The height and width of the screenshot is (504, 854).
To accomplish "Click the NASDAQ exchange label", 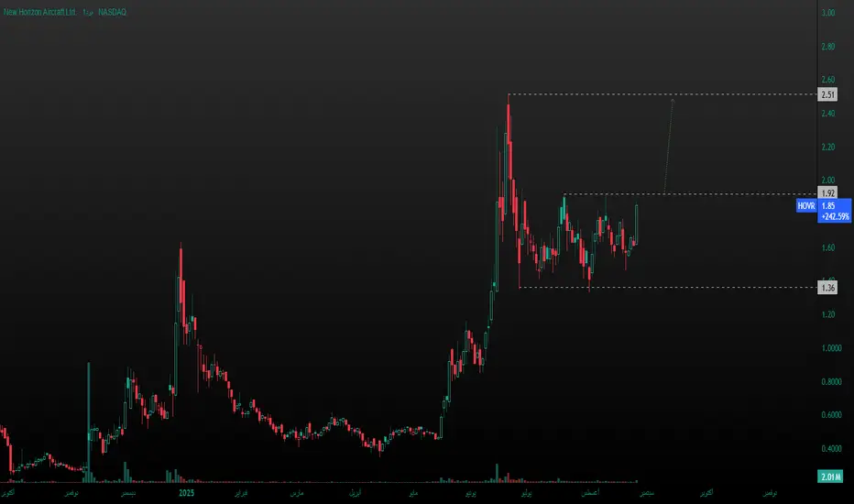I will click(x=112, y=12).
